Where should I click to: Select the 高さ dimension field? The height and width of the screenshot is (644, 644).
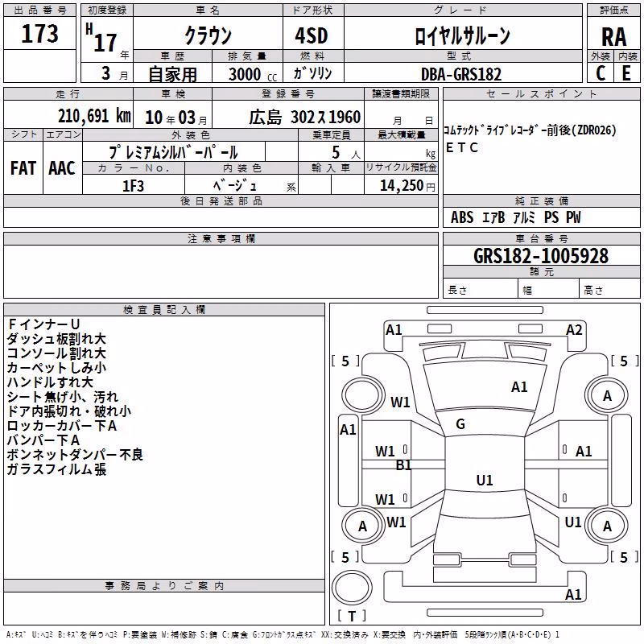coord(609,290)
